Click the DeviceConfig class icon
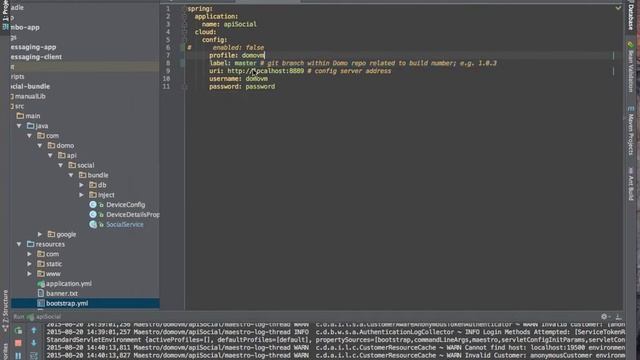Viewport: 640px width, 360px height. [93, 205]
